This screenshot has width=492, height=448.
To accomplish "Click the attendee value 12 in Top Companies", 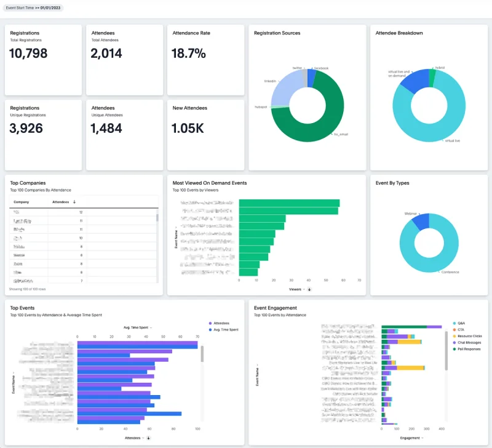I will coord(81,212).
